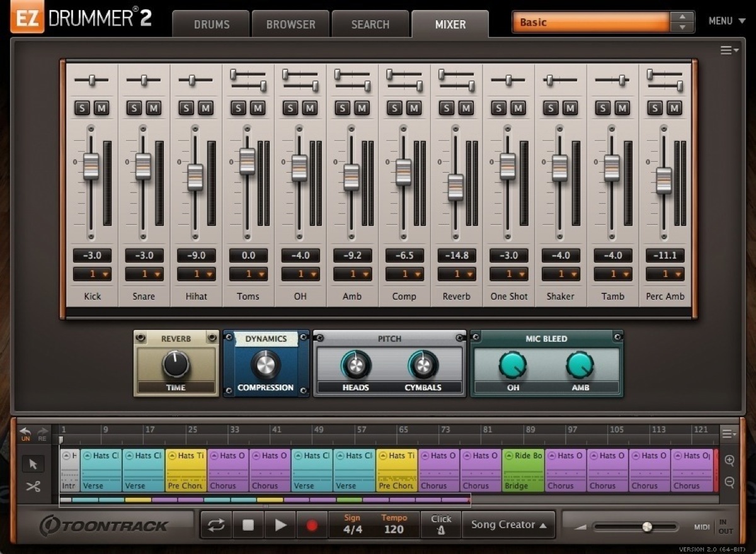This screenshot has height=554, width=756.
Task: Undo the last song track edit
Action: pos(26,434)
